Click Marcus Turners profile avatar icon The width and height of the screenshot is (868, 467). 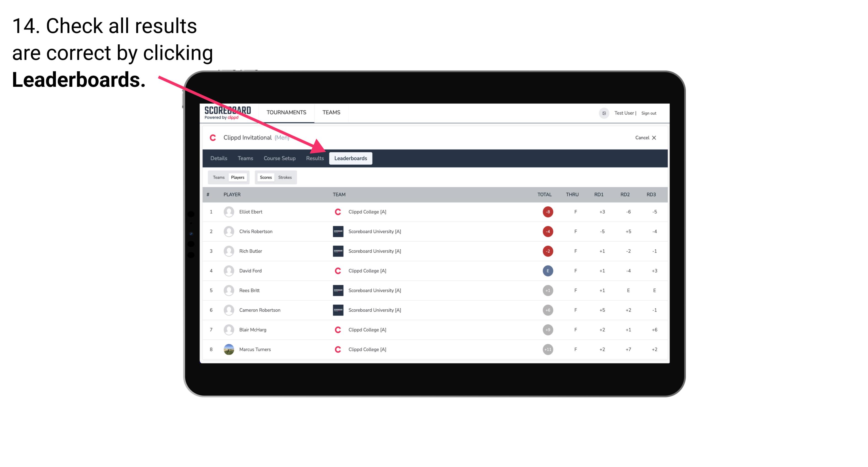tap(228, 349)
